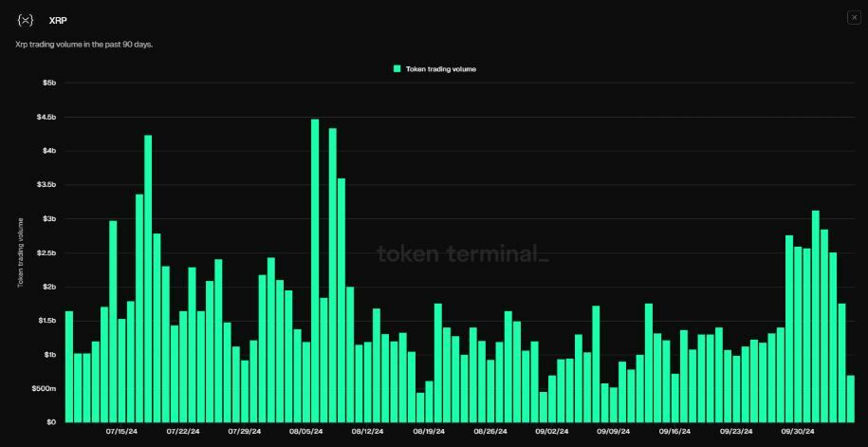Click 'Xrp trading volume in the past 90 days.' subtitle
The image size is (868, 447).
pyautogui.click(x=84, y=45)
